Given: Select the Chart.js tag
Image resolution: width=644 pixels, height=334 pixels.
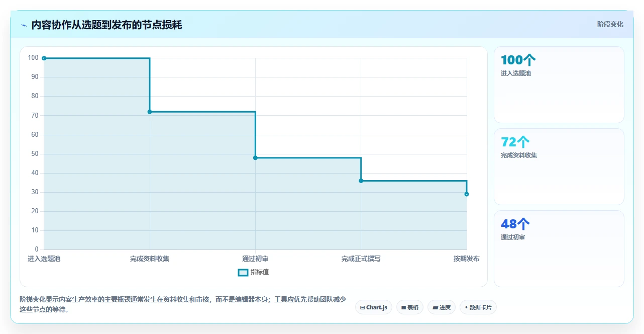Looking at the screenshot, I should (x=373, y=307).
